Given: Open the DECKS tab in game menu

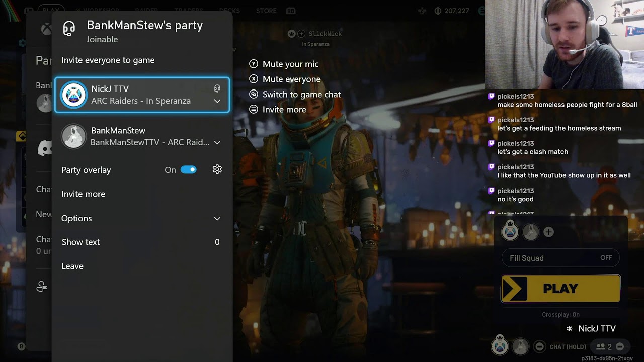Looking at the screenshot, I should point(230,11).
